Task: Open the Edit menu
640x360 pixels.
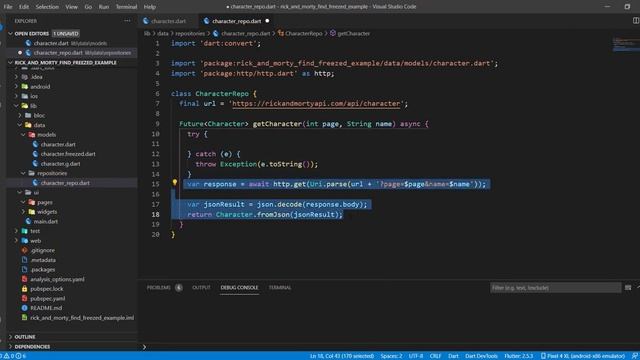Action: [x=24, y=7]
